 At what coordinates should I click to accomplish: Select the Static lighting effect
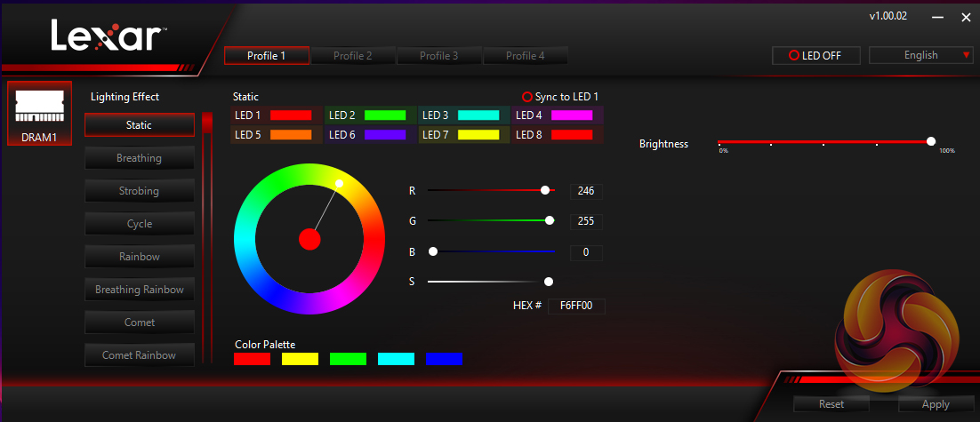point(140,125)
